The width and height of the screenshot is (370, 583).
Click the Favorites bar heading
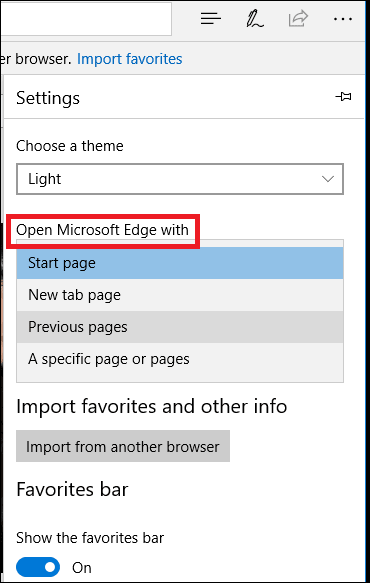point(72,489)
